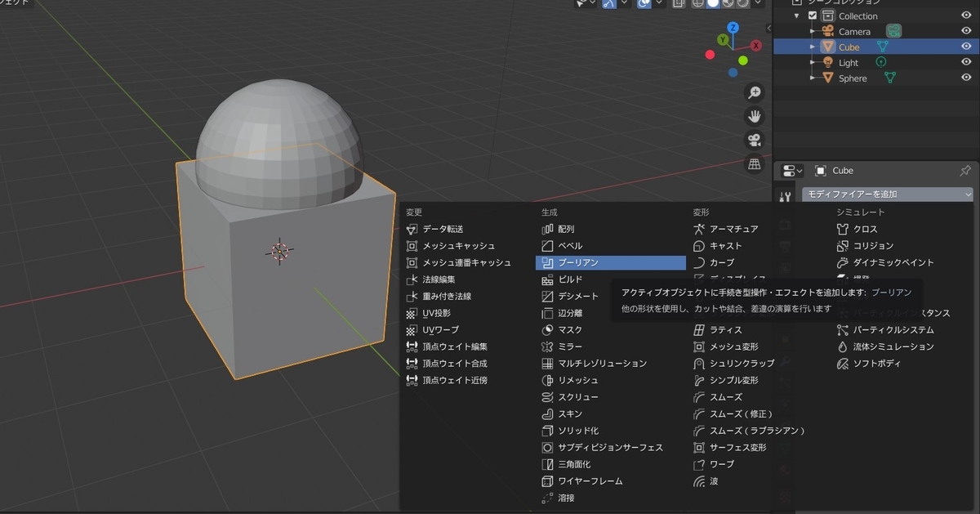Hide the Camera using its eye icon
Screen dimensions: 980x514
coord(966,31)
